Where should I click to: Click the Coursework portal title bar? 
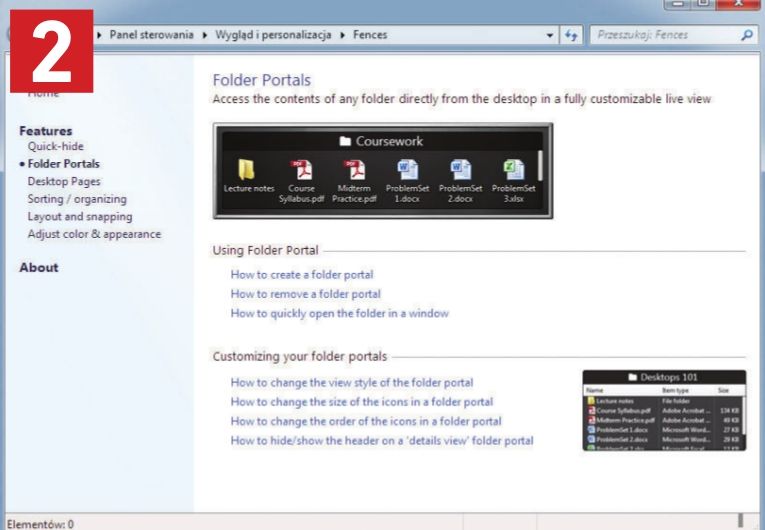pos(382,141)
